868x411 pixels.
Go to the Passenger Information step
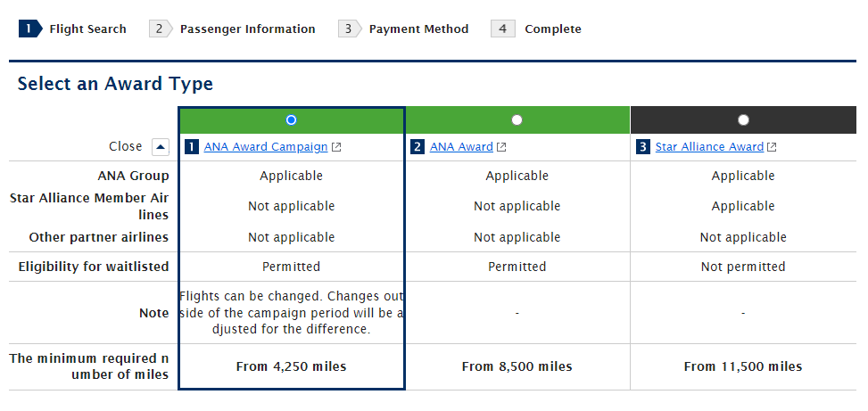pyautogui.click(x=247, y=29)
